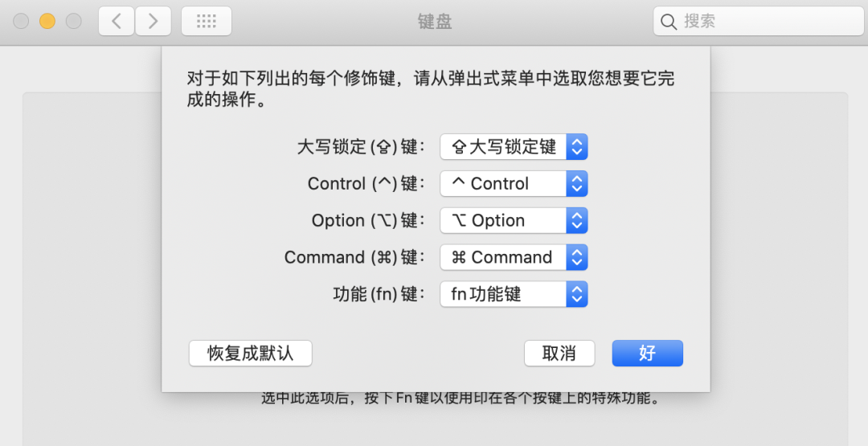
Task: Minimize the 键盘 window with the yellow button
Action: click(x=47, y=22)
